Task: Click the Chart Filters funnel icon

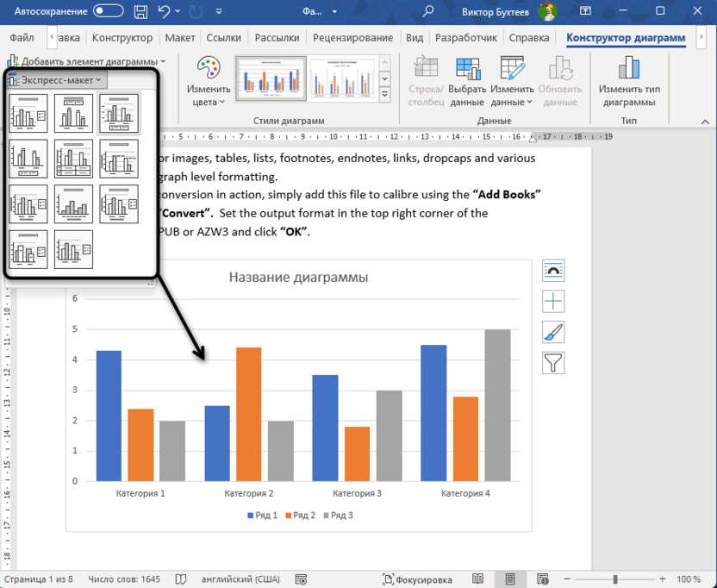Action: coord(553,362)
